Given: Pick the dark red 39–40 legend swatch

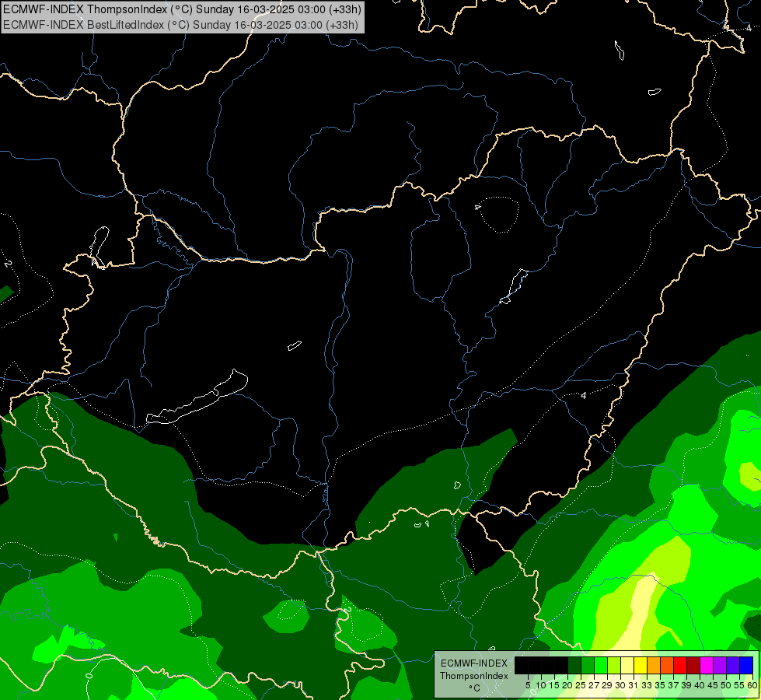Looking at the screenshot, I should [x=693, y=665].
